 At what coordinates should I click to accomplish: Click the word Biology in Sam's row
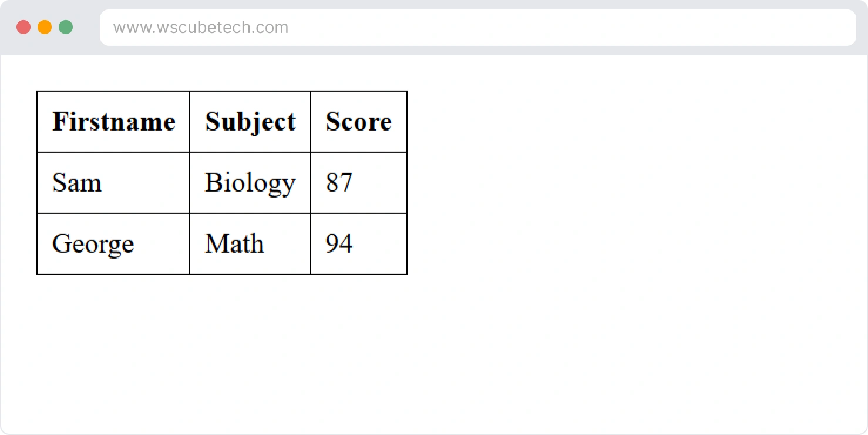(x=250, y=183)
